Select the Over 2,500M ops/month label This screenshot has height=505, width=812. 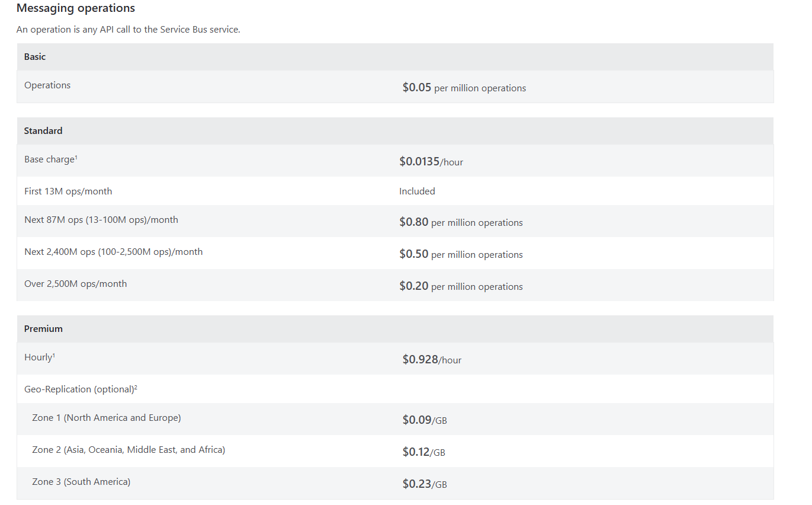click(75, 284)
